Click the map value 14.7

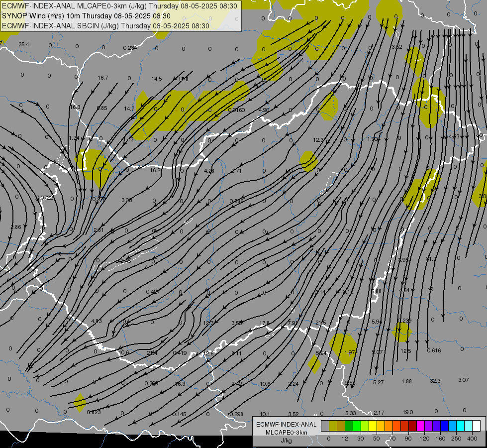click(129, 109)
